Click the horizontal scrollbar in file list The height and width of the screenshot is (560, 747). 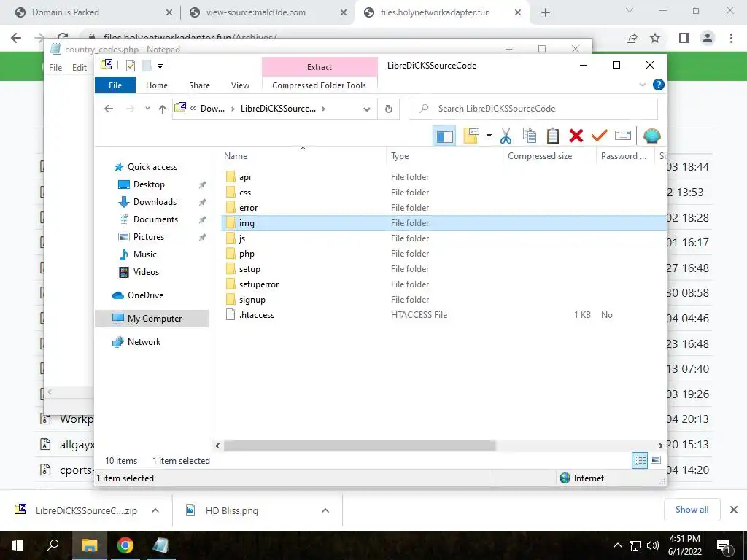coord(360,446)
